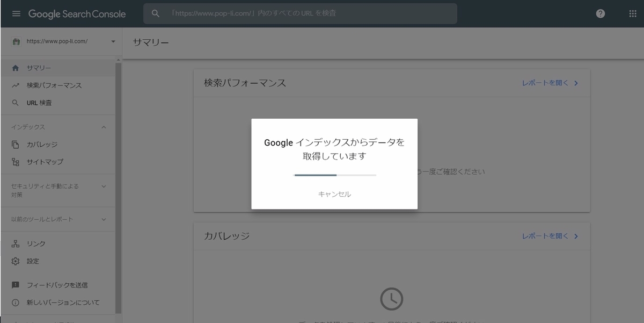The height and width of the screenshot is (323, 644).
Task: Click the gear icon beside 設定
Action: click(16, 261)
